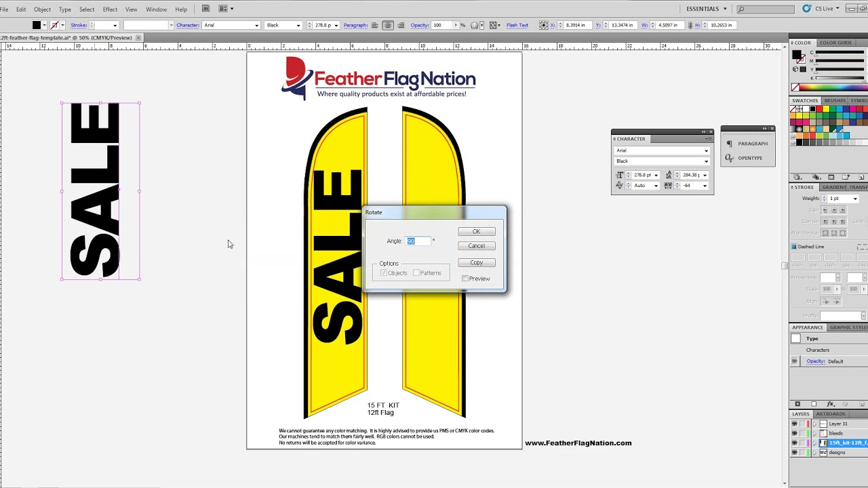Select the Angle input field in Rotate dialog

[x=416, y=241]
